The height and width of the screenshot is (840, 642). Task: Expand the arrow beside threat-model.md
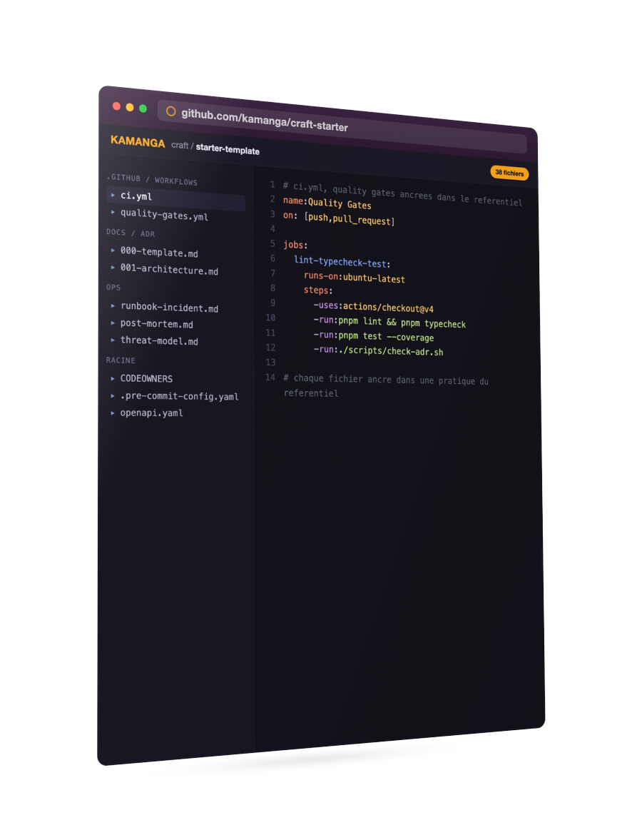click(113, 340)
